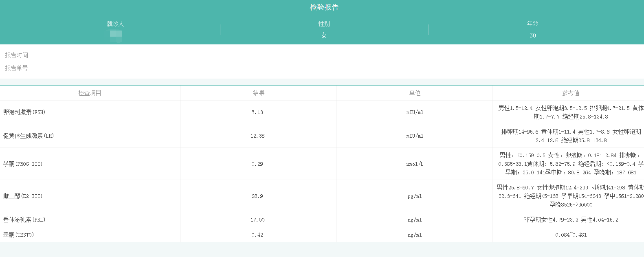Click the nmol/L unit for progesterone
The height and width of the screenshot is (257, 644).
(x=415, y=164)
